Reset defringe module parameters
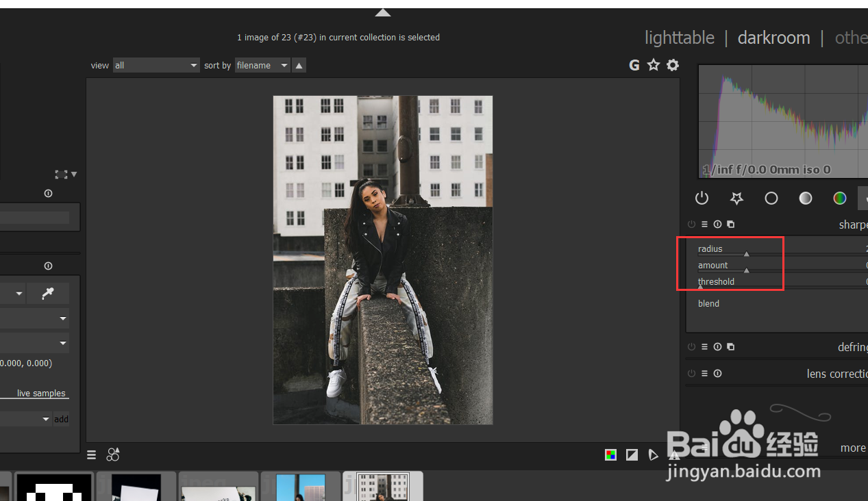 point(717,347)
